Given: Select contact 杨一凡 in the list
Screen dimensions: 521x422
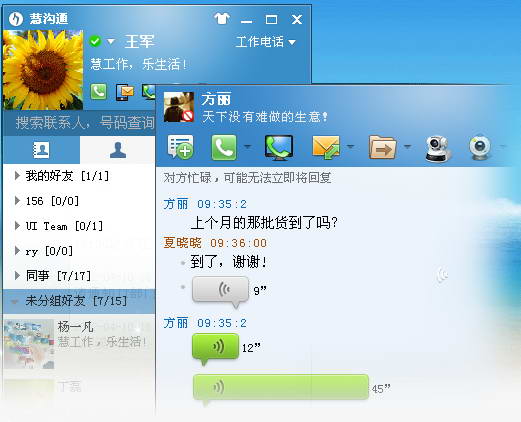Looking at the screenshot, I should coord(79,344).
